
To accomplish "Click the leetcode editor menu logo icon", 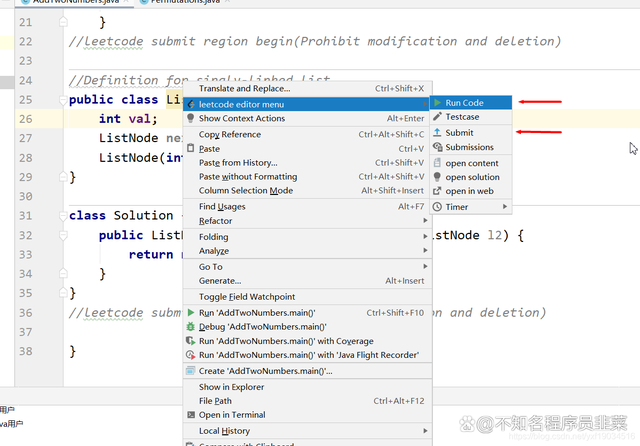I will click(191, 104).
